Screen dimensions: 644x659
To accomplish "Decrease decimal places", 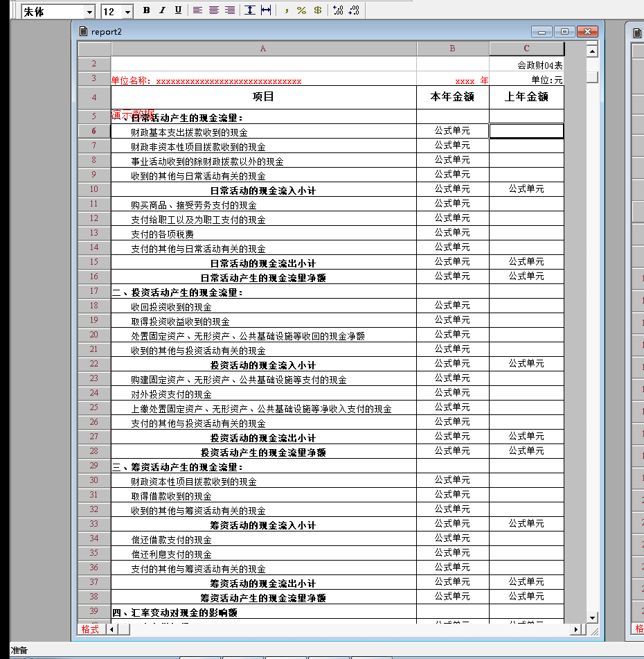I will 354,10.
